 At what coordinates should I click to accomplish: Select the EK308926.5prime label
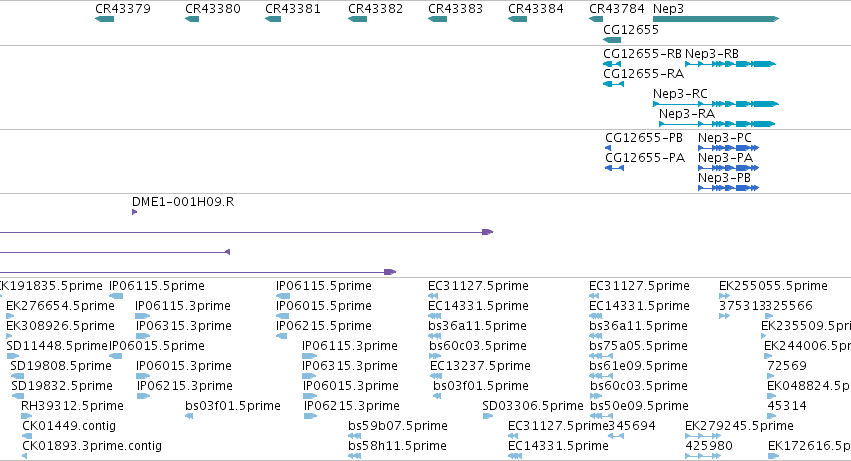click(x=60, y=326)
